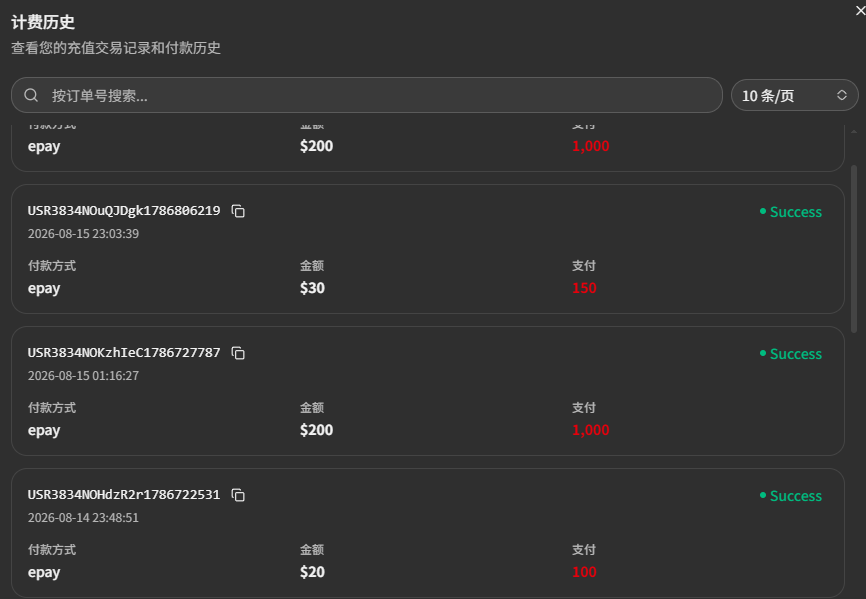
Task: Click the $200 amount dated 2026-08-15 01:16:27
Action: [316, 430]
